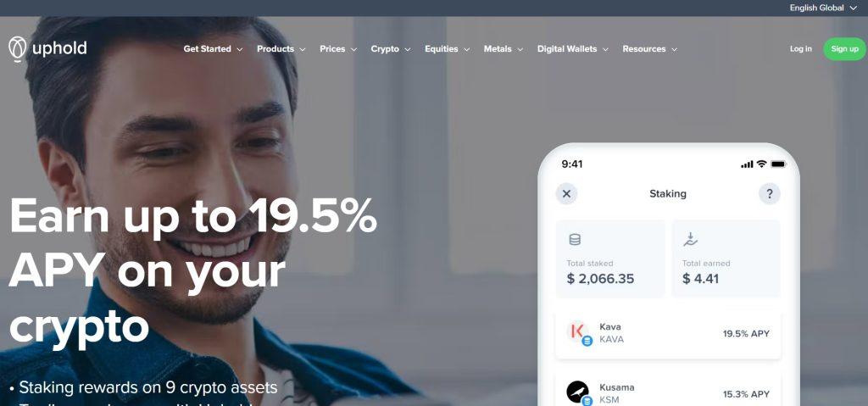The width and height of the screenshot is (868, 406).
Task: Click the green Sign up button
Action: (845, 49)
